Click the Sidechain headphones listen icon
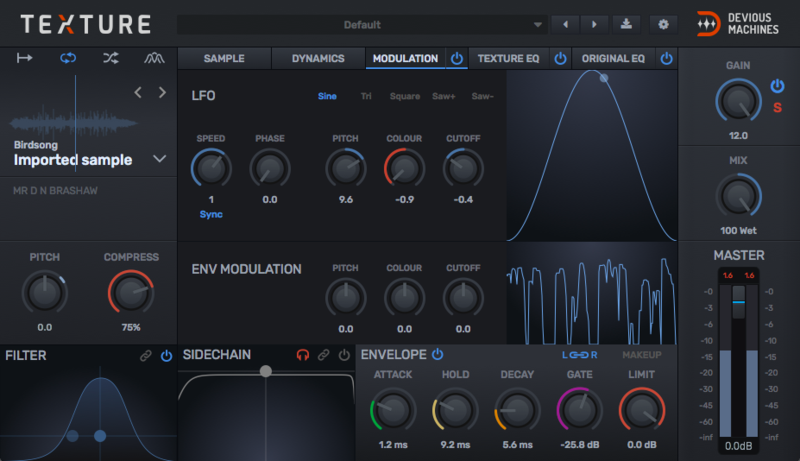800x461 pixels. click(303, 355)
